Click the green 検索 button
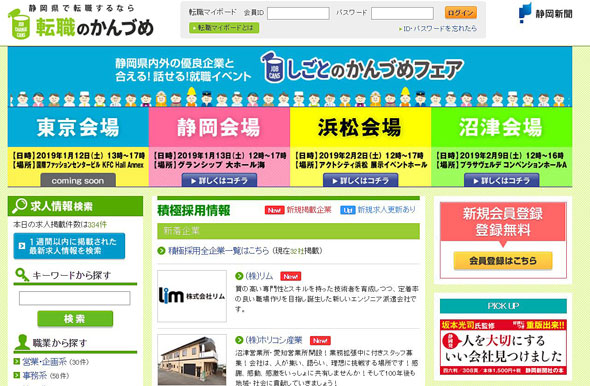590x386 pixels. (x=75, y=319)
